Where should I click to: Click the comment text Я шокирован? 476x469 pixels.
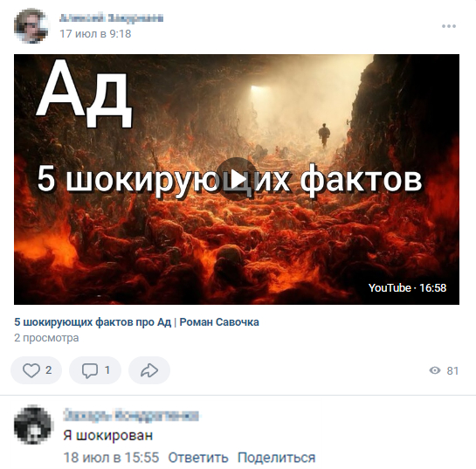(x=107, y=436)
